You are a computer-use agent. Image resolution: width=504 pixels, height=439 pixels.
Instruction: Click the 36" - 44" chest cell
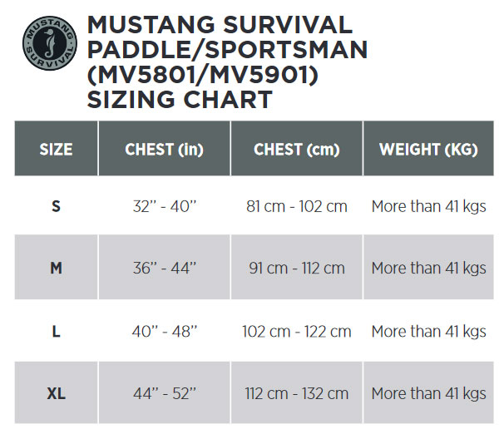[x=164, y=268]
